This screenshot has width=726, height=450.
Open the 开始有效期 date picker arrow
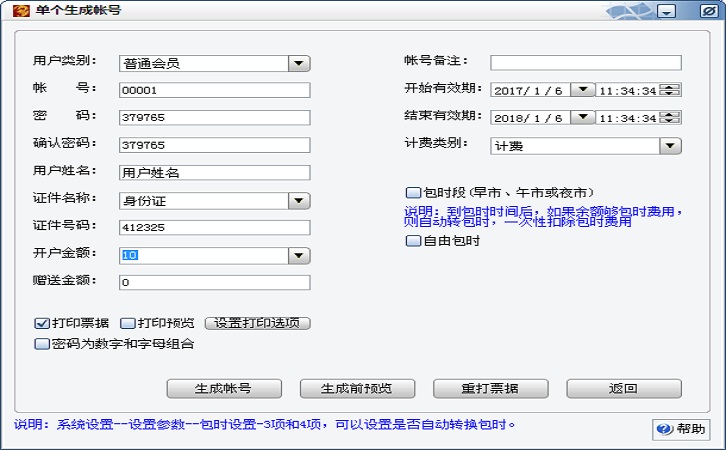click(x=586, y=90)
